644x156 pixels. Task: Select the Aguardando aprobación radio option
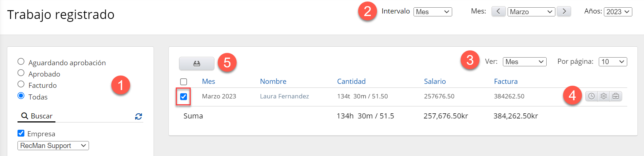(x=21, y=62)
